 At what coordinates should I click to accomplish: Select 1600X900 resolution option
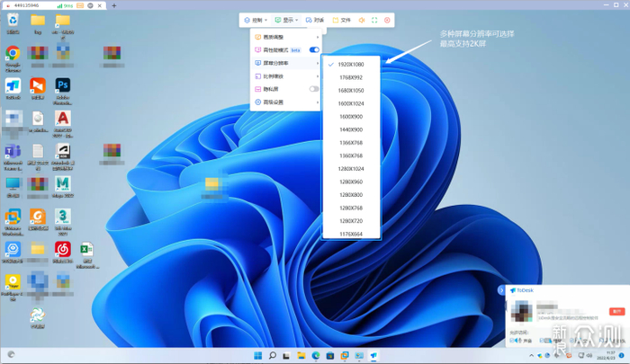pyautogui.click(x=352, y=116)
